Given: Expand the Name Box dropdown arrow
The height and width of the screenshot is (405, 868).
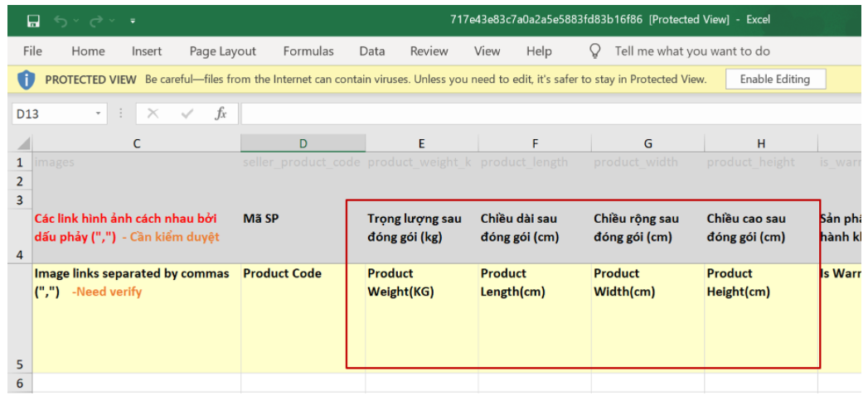Looking at the screenshot, I should pyautogui.click(x=99, y=114).
